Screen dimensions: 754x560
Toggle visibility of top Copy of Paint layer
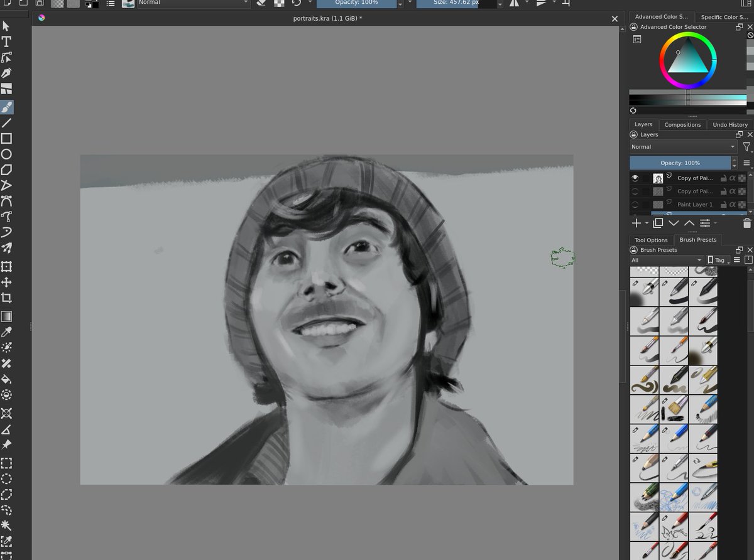coord(635,178)
